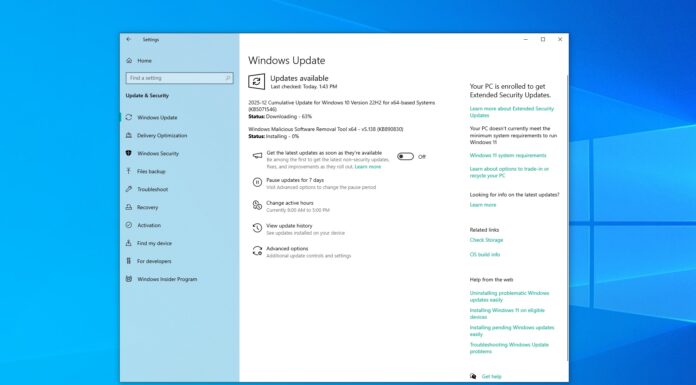Click Troubleshooting Windows Update problems link
Image resolution: width=696 pixels, height=385 pixels.
click(509, 348)
